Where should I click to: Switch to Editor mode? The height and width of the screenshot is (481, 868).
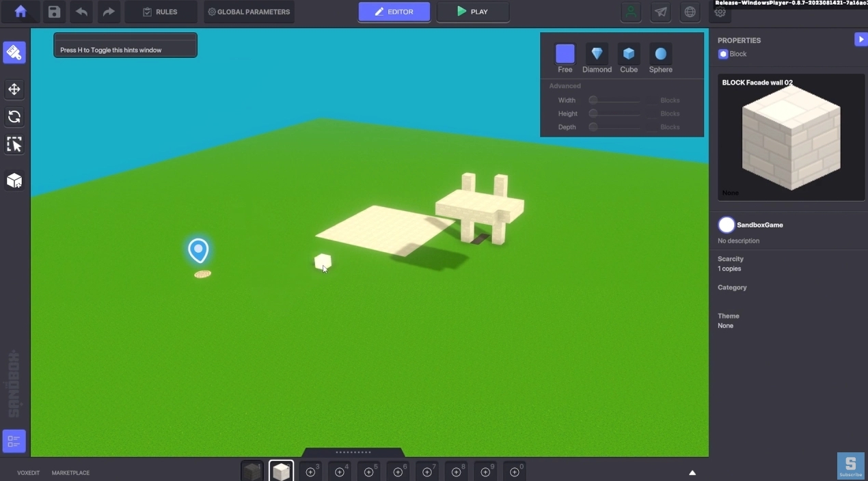click(x=394, y=12)
